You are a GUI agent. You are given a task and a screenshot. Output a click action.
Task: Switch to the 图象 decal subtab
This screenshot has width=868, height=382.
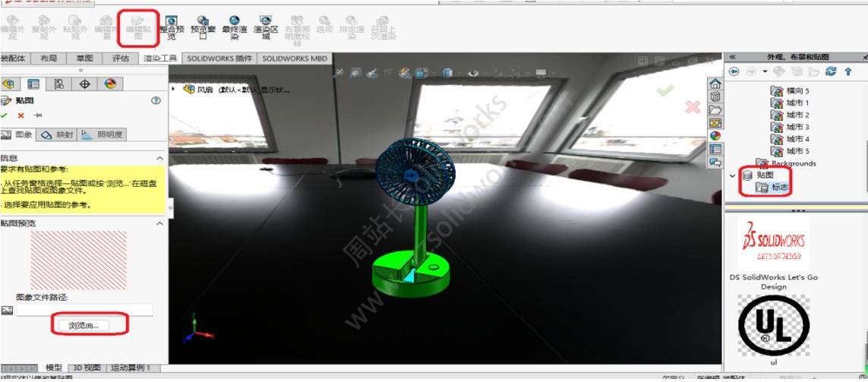click(x=18, y=134)
